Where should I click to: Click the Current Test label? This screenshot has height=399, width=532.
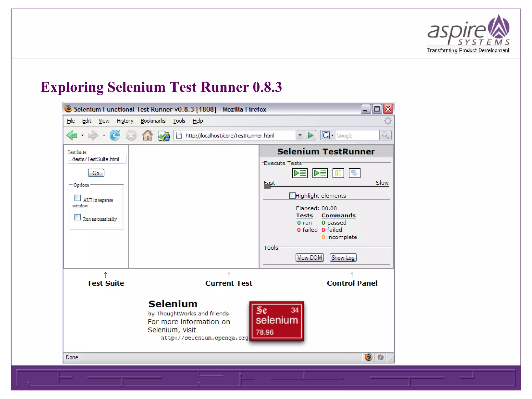(229, 283)
